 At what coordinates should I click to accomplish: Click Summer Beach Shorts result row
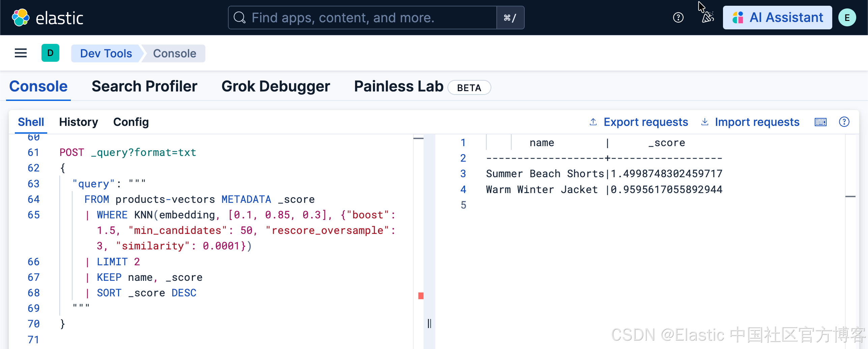click(604, 173)
